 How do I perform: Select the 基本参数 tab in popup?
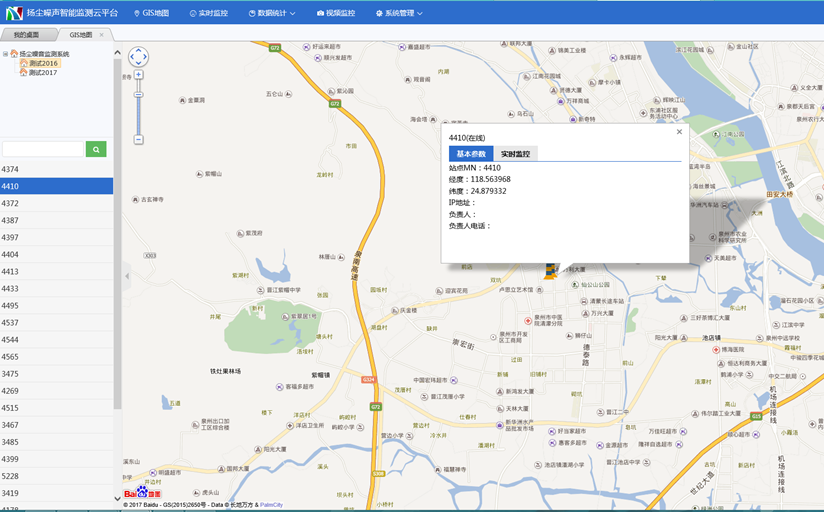click(471, 154)
